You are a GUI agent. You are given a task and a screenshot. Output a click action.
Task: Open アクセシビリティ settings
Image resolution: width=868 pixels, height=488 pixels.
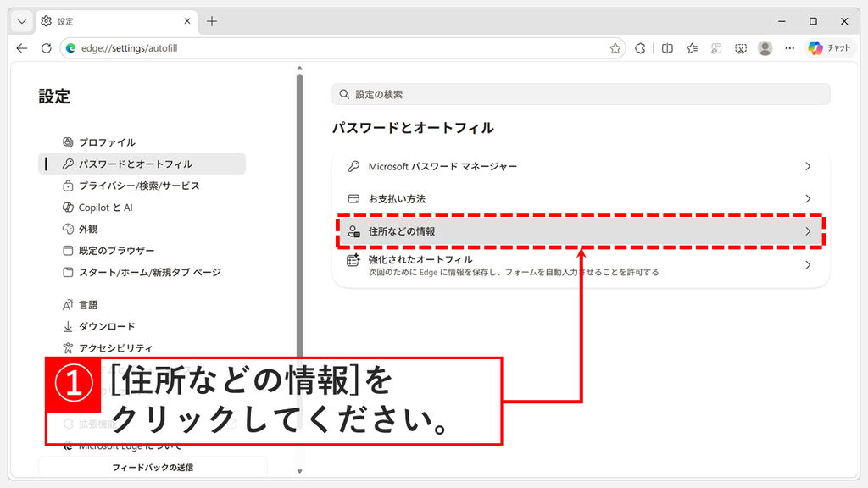[142, 347]
